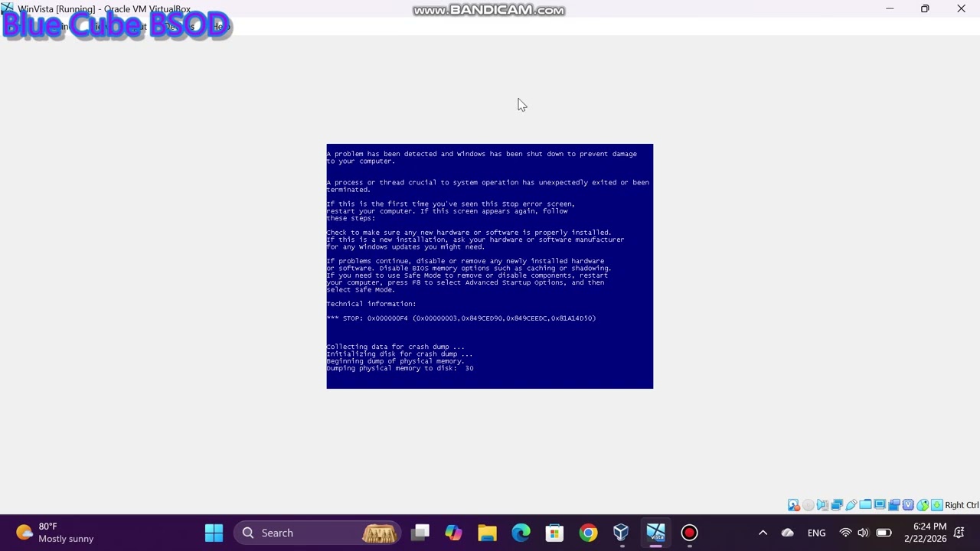
Task: Open the Windows Start menu
Action: pyautogui.click(x=214, y=533)
